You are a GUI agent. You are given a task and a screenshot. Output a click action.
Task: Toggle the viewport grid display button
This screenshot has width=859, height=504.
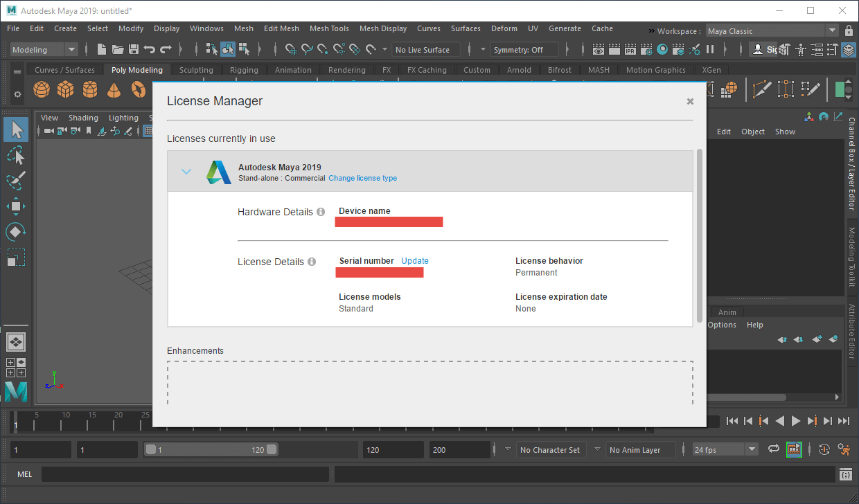pos(148,131)
